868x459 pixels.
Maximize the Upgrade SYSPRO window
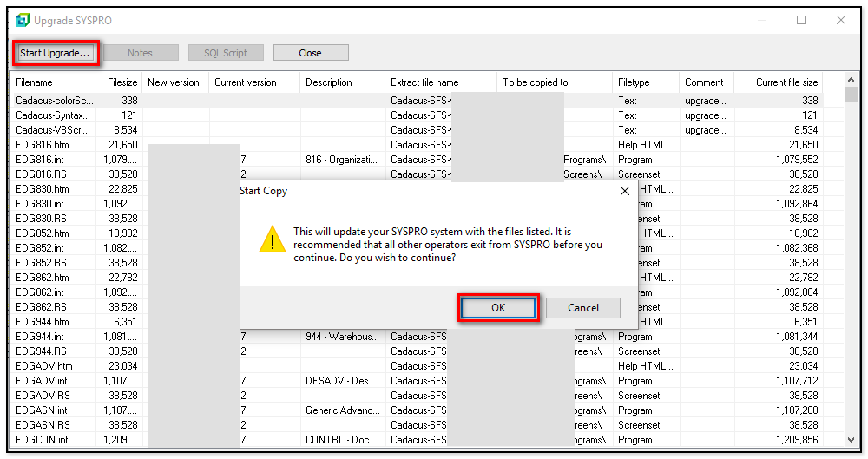click(x=801, y=20)
